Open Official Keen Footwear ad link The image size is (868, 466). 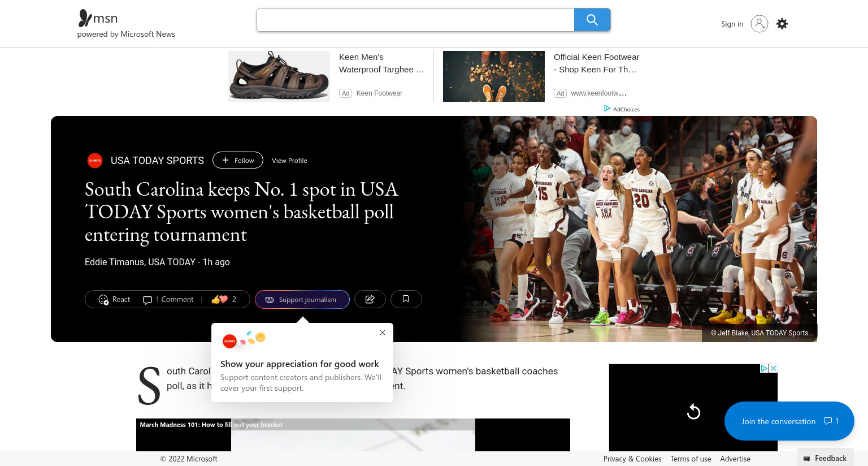(x=596, y=63)
